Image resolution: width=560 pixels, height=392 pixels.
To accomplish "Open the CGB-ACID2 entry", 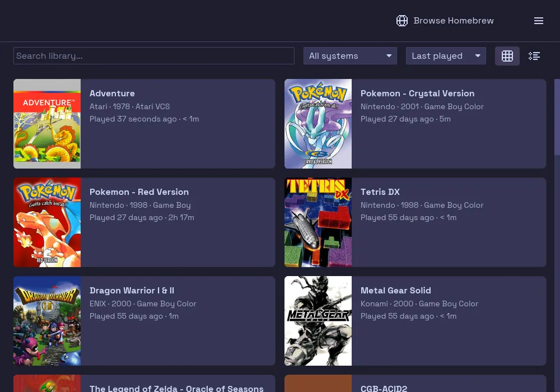I will (384, 388).
